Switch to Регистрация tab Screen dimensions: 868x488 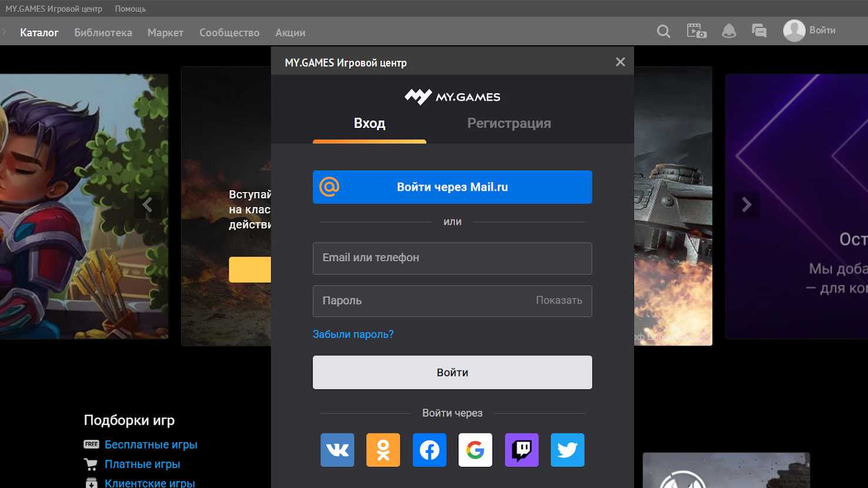[509, 123]
